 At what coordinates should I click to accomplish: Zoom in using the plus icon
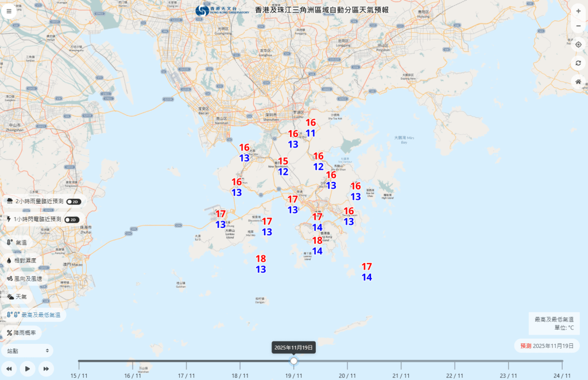tap(578, 10)
